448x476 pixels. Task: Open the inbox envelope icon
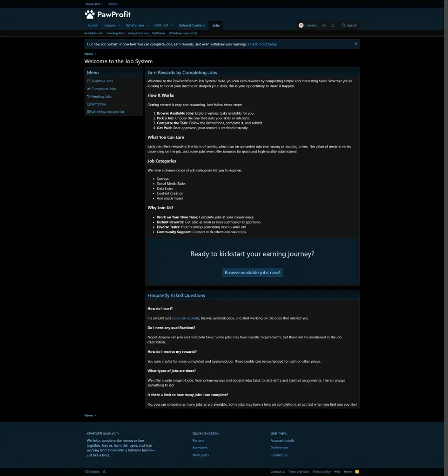pos(324,26)
